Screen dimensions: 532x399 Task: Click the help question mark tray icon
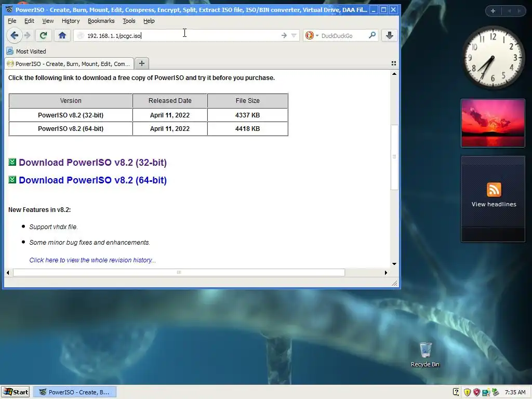click(456, 392)
